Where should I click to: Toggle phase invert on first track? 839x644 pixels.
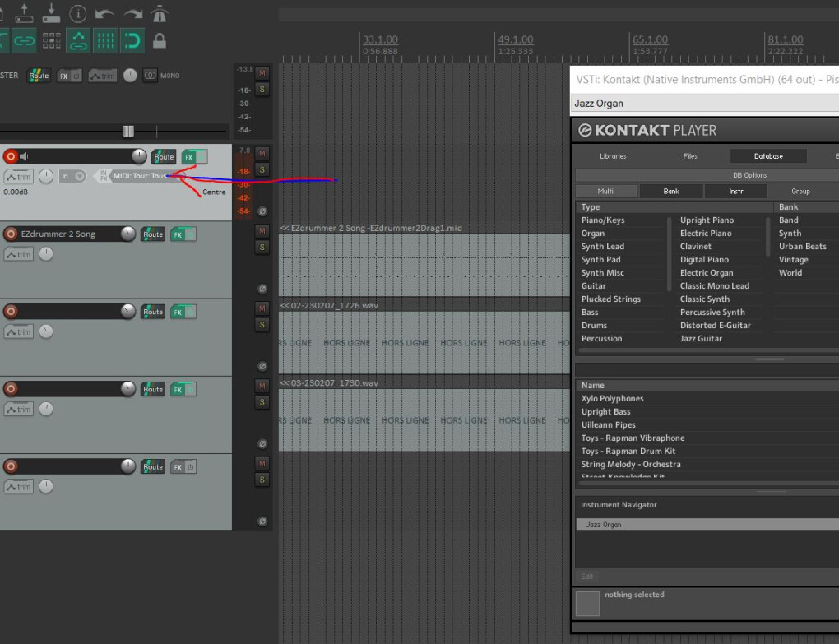[262, 211]
